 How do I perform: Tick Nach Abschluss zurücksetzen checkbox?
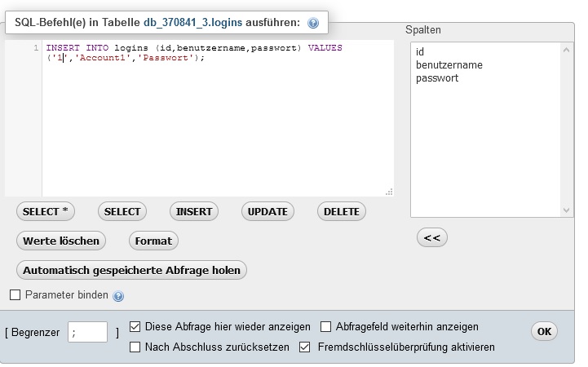[x=135, y=347]
